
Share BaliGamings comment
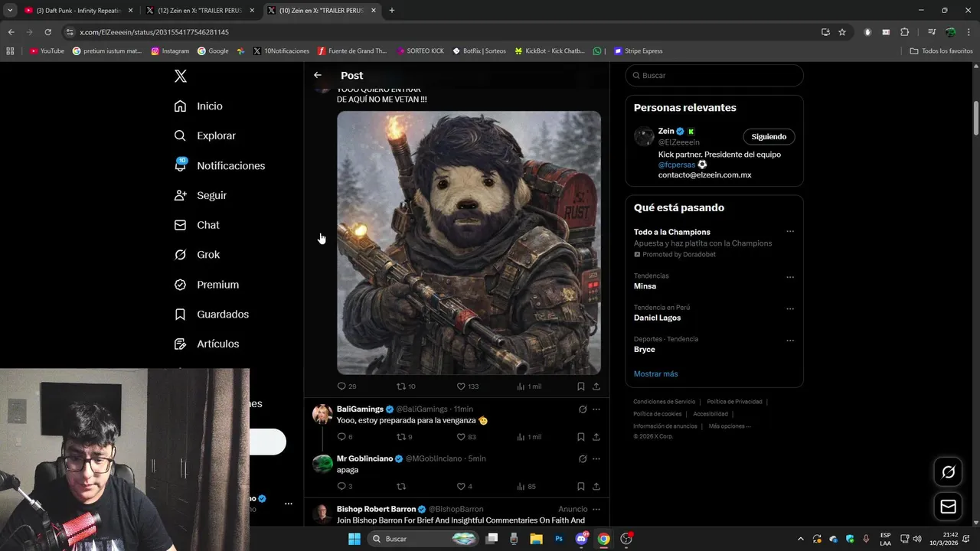[596, 437]
